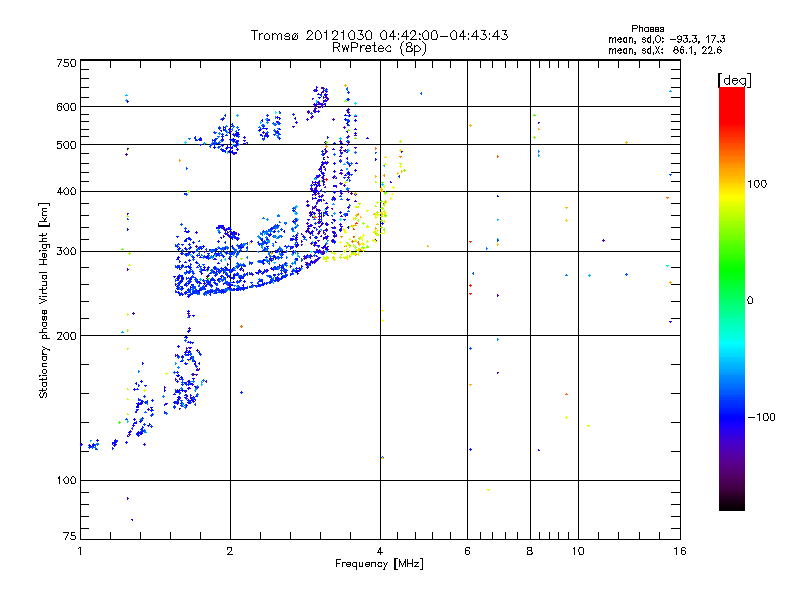Click the 75 tick on the height axis
The height and width of the screenshot is (600, 800).
(x=69, y=538)
